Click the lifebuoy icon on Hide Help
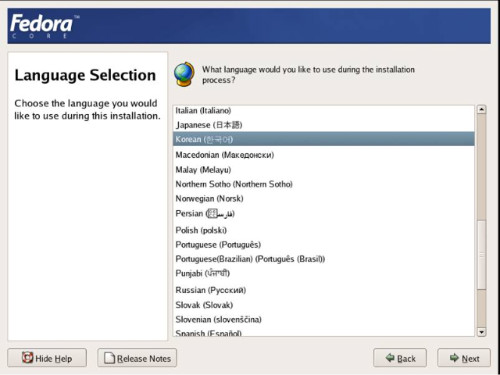The image size is (500, 375). click(27, 358)
